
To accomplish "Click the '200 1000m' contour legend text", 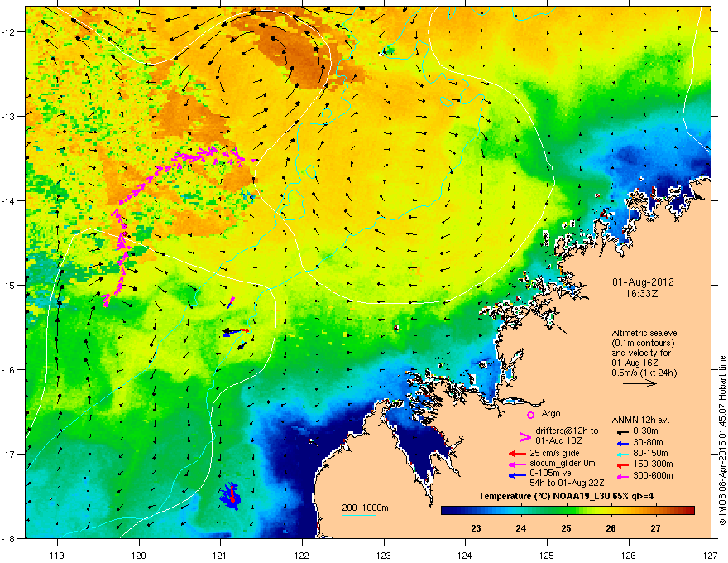I will [366, 508].
